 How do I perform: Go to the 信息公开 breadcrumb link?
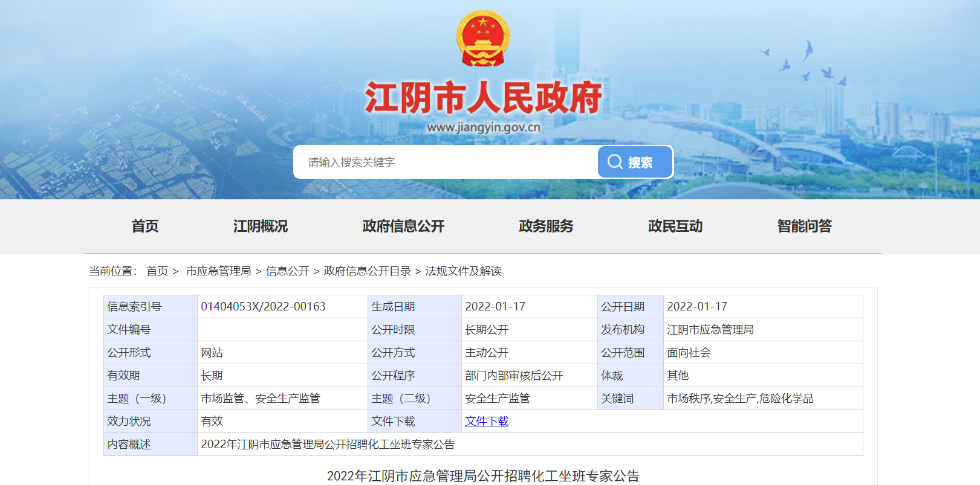click(287, 271)
